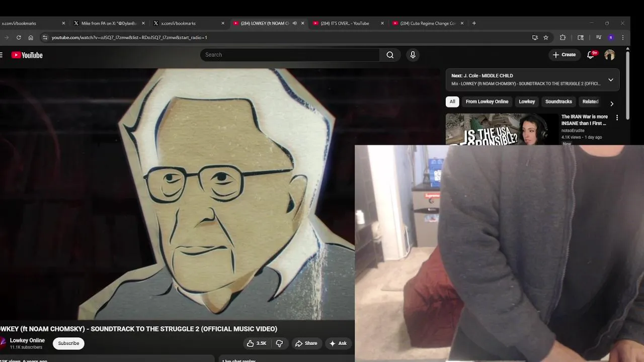Select the Related filter chip

click(x=590, y=102)
